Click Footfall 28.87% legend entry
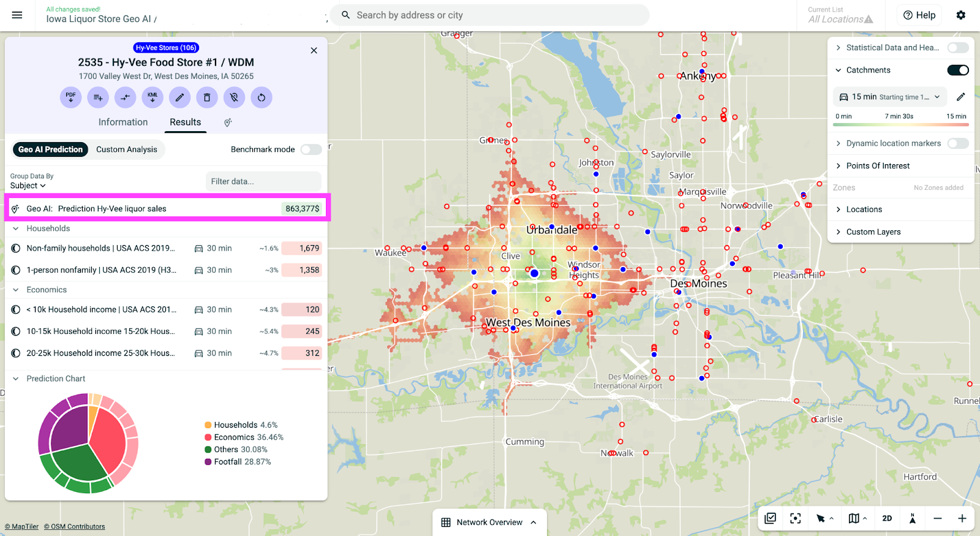This screenshot has width=980, height=536. click(x=238, y=462)
